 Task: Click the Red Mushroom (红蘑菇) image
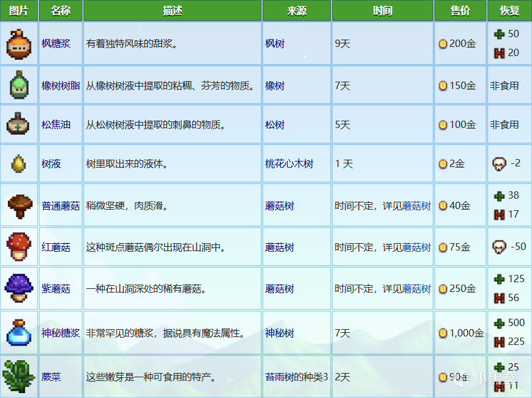19,247
